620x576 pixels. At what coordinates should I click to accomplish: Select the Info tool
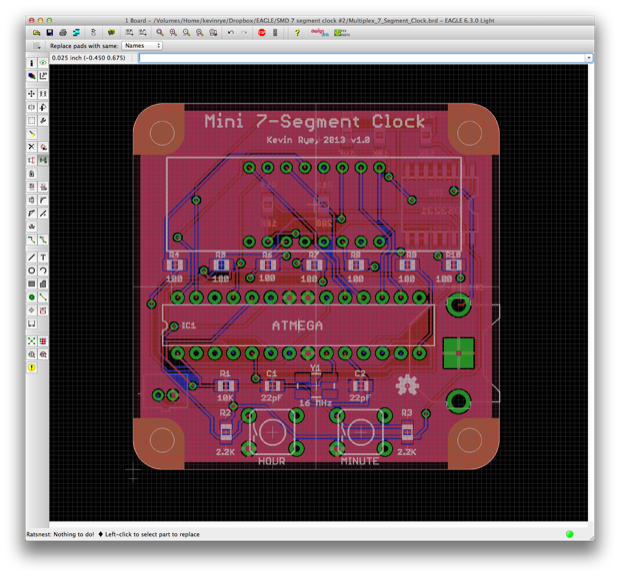pyautogui.click(x=32, y=63)
